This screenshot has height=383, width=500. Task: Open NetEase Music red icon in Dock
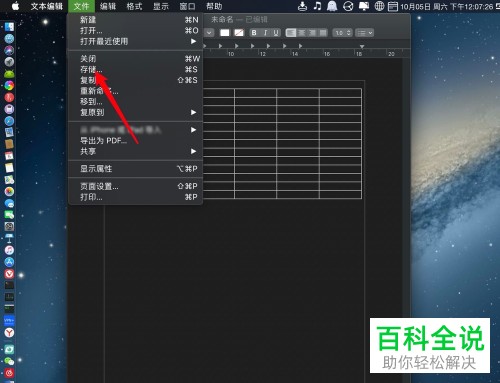pos(9,373)
